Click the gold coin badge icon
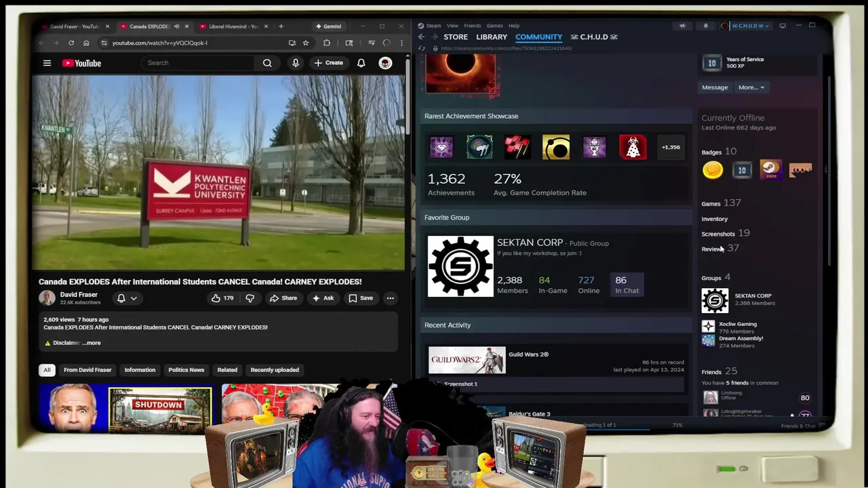Screen dimensions: 868x488 point(713,170)
